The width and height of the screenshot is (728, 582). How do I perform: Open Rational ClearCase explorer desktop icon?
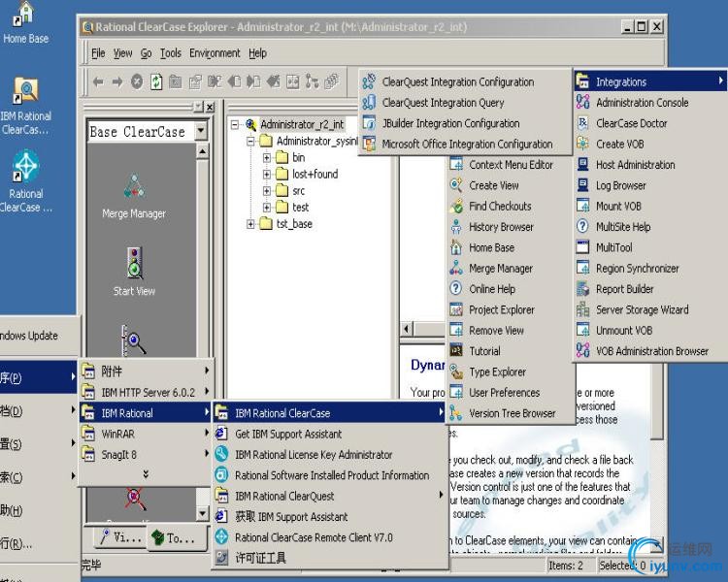coord(26,181)
